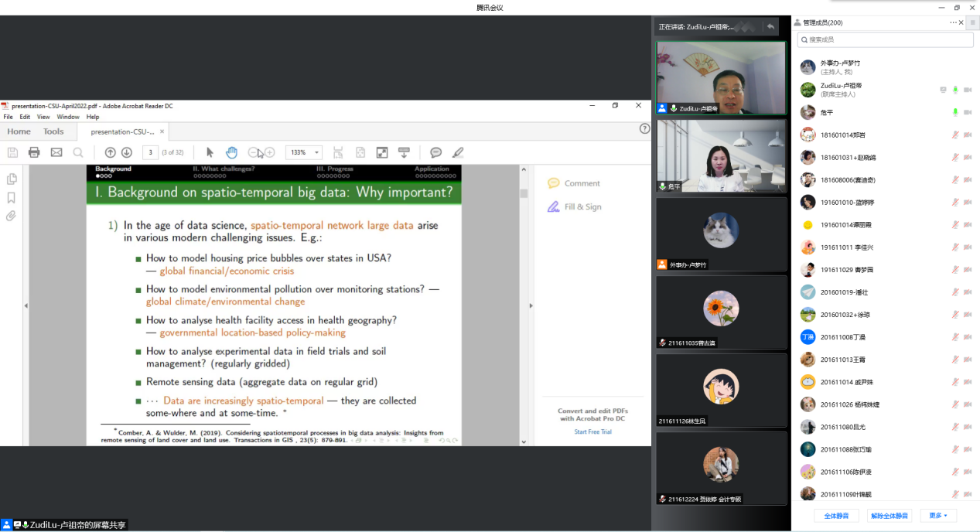Screen dimensions: 980x532
Task: Unmute microphone of 201611008丁漫
Action: 955,336
